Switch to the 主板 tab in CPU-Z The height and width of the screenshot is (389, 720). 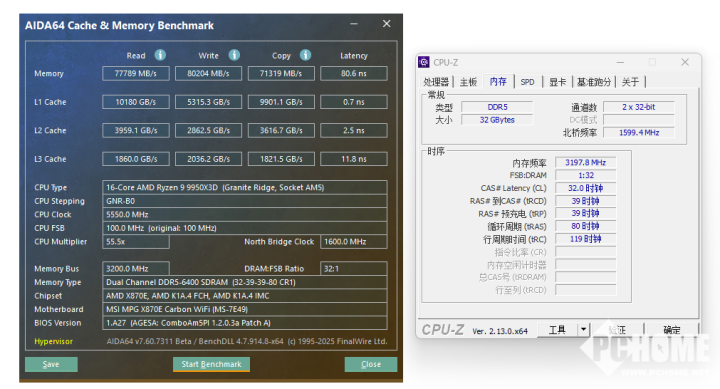point(468,82)
